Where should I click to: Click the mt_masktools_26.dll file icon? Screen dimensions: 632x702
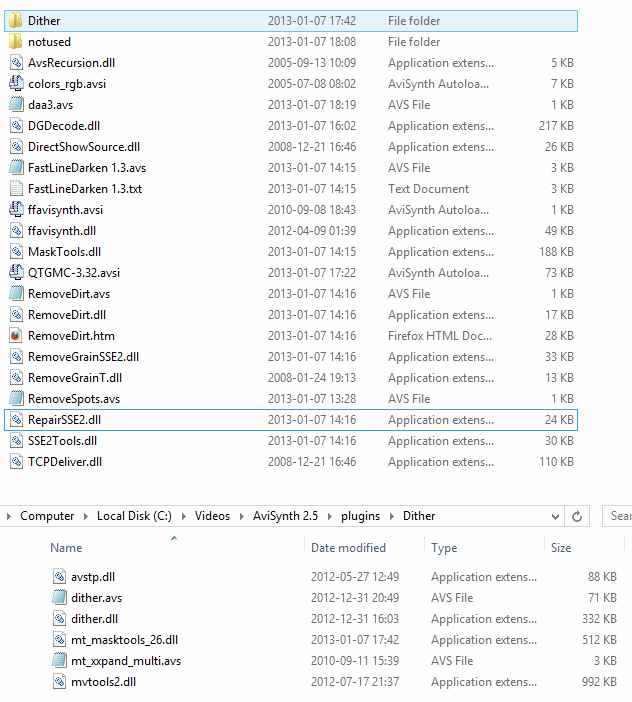[x=59, y=640]
